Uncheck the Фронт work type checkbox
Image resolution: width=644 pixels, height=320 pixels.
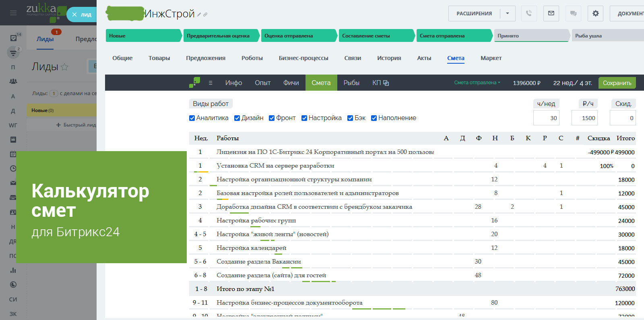[272, 118]
